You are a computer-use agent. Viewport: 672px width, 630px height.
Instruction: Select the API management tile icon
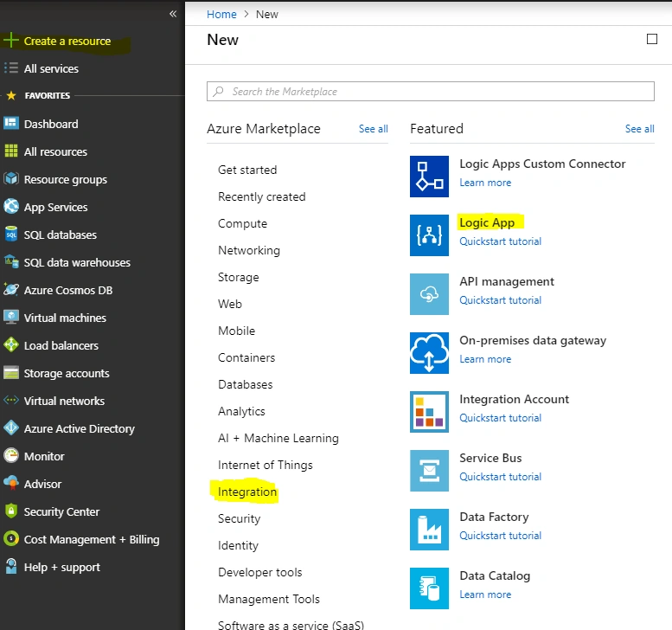pos(429,294)
